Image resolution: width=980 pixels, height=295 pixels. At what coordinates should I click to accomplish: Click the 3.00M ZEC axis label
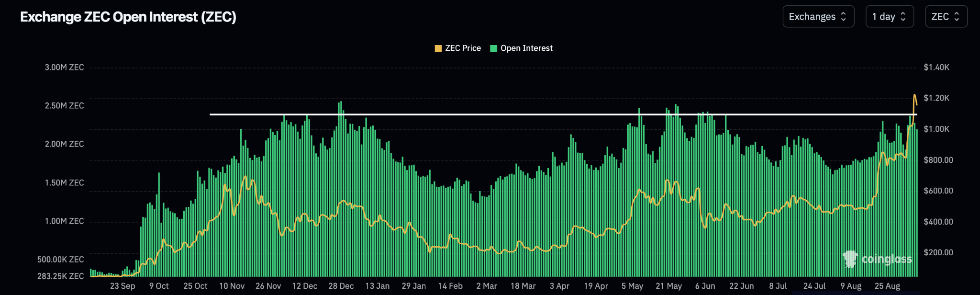pos(64,68)
